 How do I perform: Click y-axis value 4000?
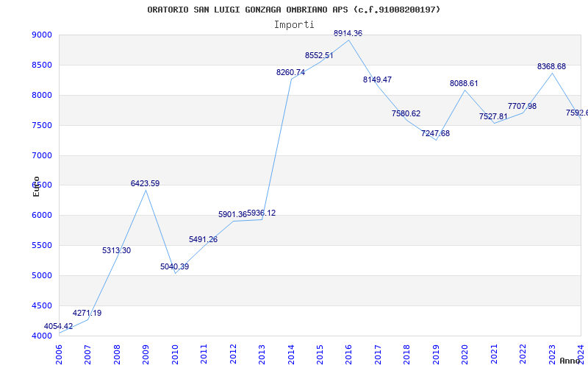click(41, 336)
